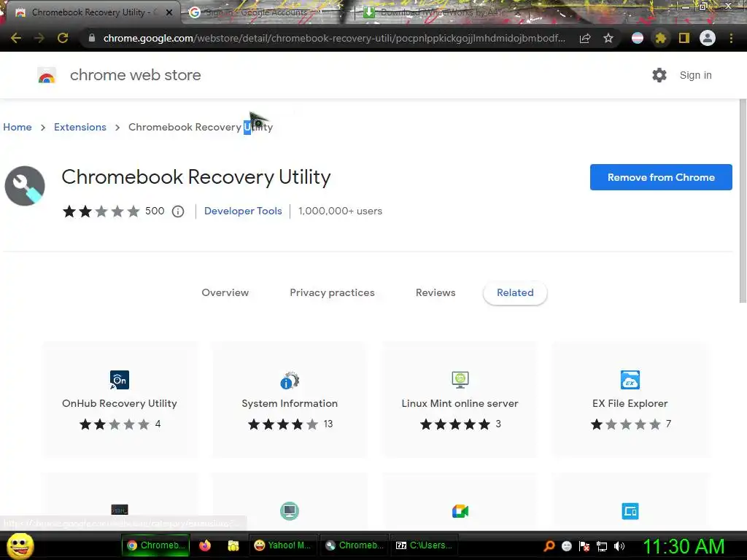Screen dimensions: 747x560
Task: Click the teal monitor extension icon
Action: click(290, 511)
